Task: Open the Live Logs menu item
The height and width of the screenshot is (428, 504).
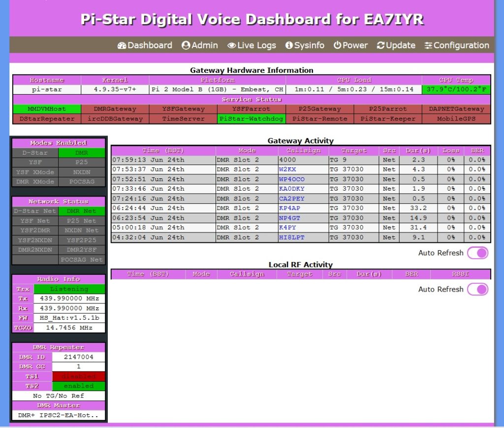Action: click(x=256, y=46)
